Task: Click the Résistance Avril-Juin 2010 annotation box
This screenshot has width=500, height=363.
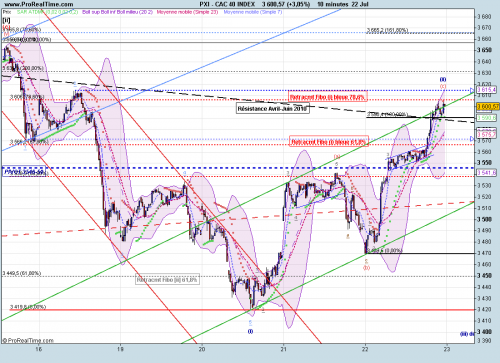Action: 272,109
